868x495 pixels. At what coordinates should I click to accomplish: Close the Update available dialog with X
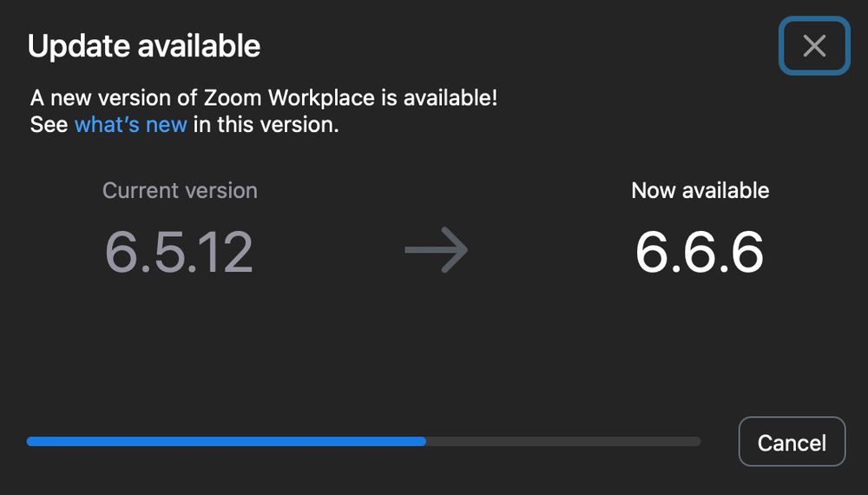813,46
